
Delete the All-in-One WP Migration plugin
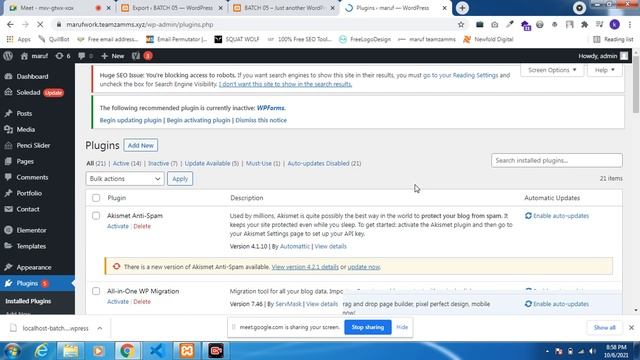(x=142, y=302)
